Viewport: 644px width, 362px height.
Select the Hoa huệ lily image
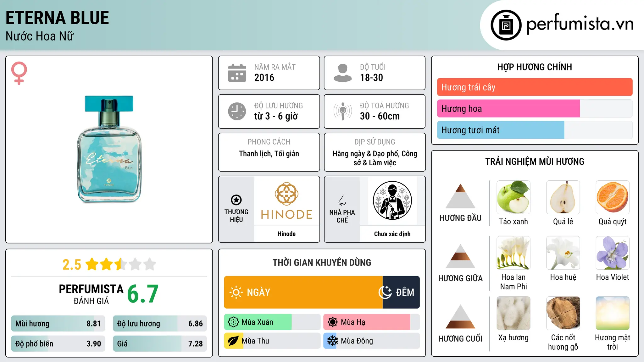563,253
